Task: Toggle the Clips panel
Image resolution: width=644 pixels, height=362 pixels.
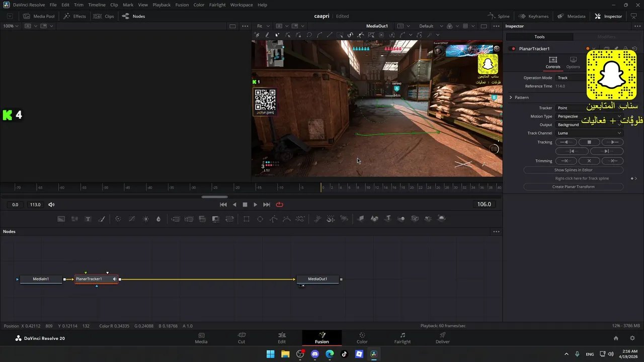Action: (x=104, y=16)
